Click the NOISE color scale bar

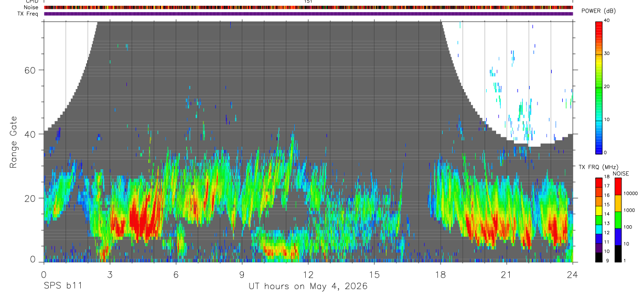(x=618, y=220)
